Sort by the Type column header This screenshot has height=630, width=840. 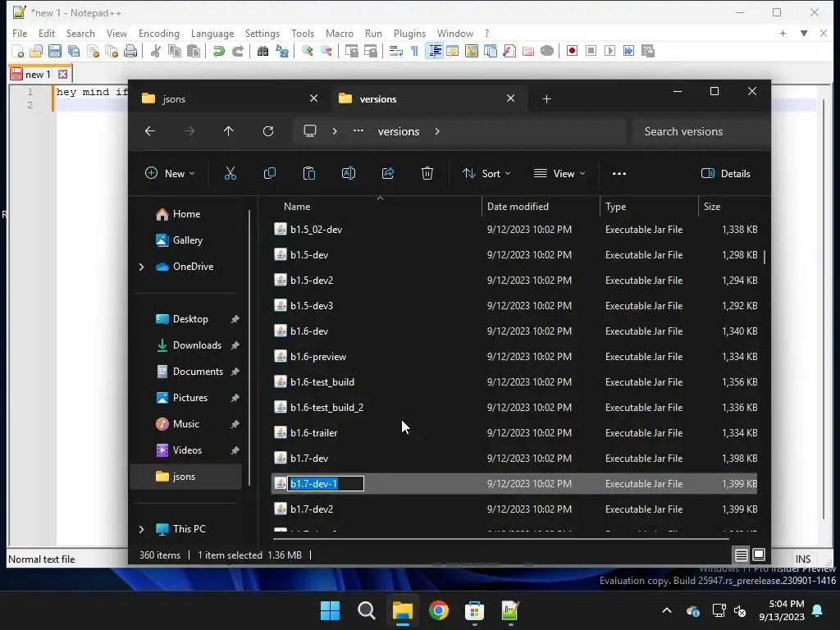pos(649,207)
